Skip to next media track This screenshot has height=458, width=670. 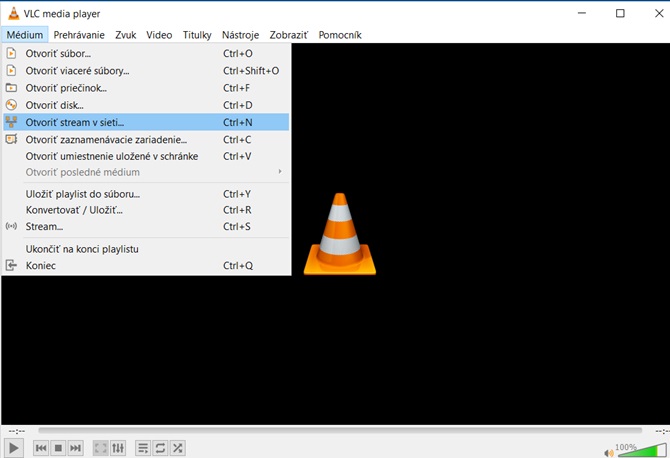tap(75, 448)
